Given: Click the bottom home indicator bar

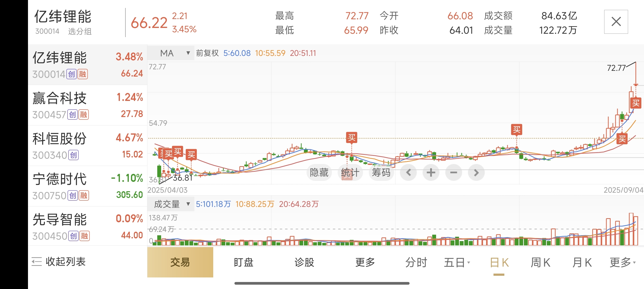Looking at the screenshot, I should click(x=322, y=283).
